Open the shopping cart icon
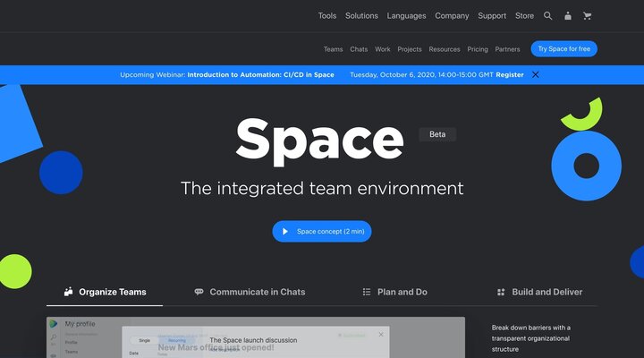 pyautogui.click(x=588, y=16)
